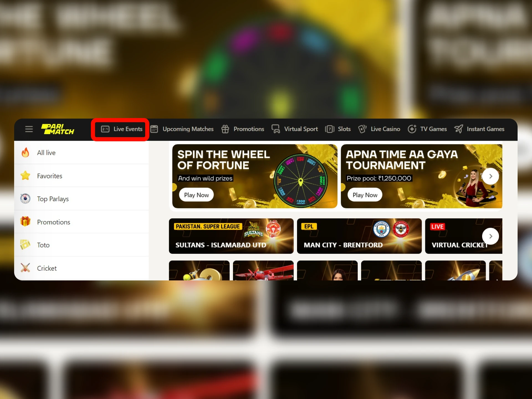Click Play Now on Apna Time Aa Gaya

(x=364, y=195)
